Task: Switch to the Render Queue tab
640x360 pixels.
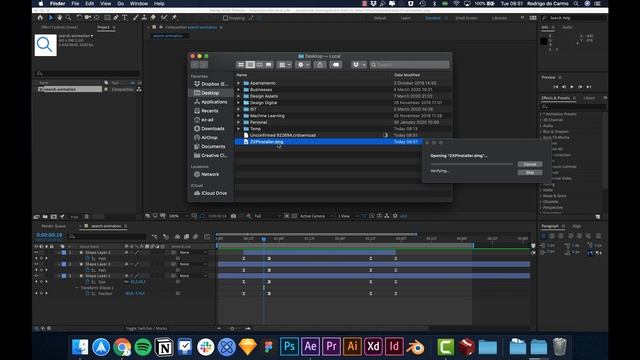Action: coord(53,226)
